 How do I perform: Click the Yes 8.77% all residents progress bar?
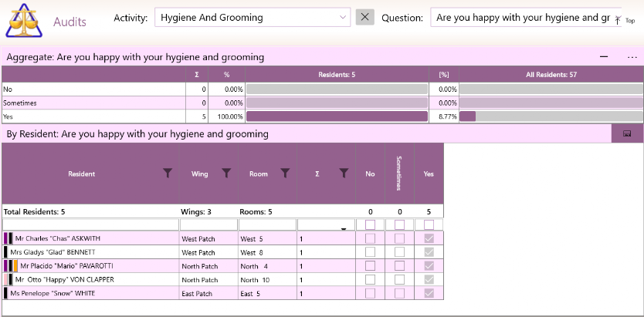pyautogui.click(x=551, y=116)
